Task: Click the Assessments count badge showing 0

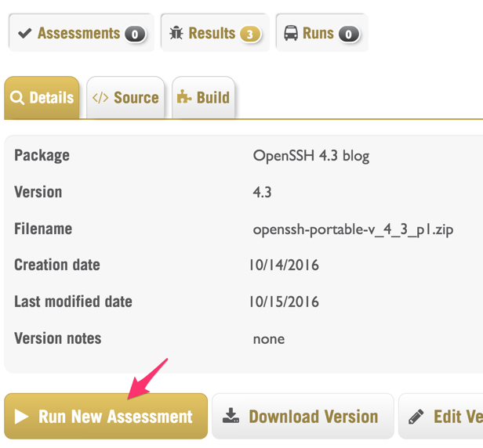Action: pos(135,34)
